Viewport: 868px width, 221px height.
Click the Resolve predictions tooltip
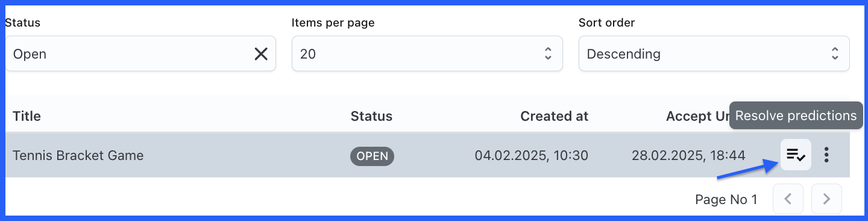(796, 115)
